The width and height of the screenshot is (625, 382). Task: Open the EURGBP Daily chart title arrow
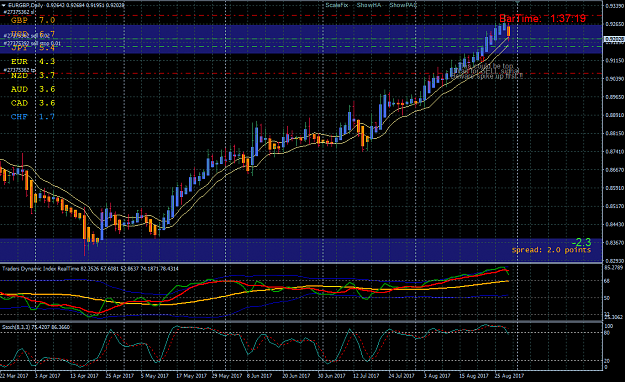[x=4, y=5]
